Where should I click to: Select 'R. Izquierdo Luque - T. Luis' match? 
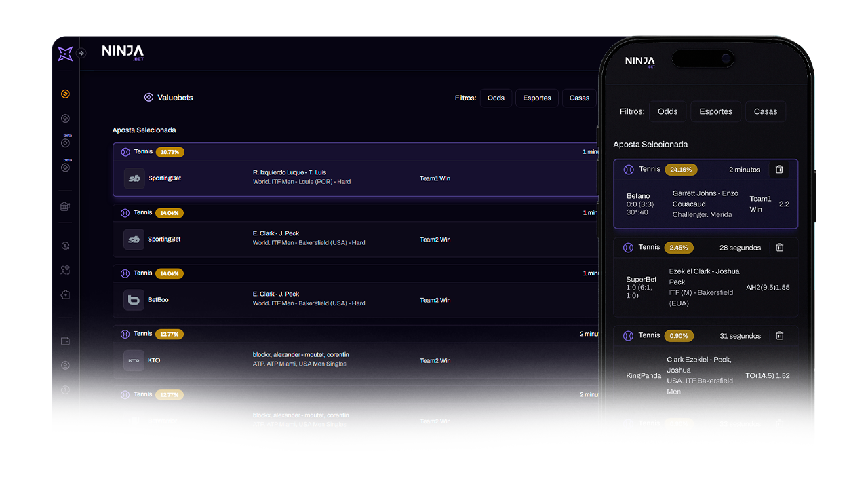(x=290, y=172)
